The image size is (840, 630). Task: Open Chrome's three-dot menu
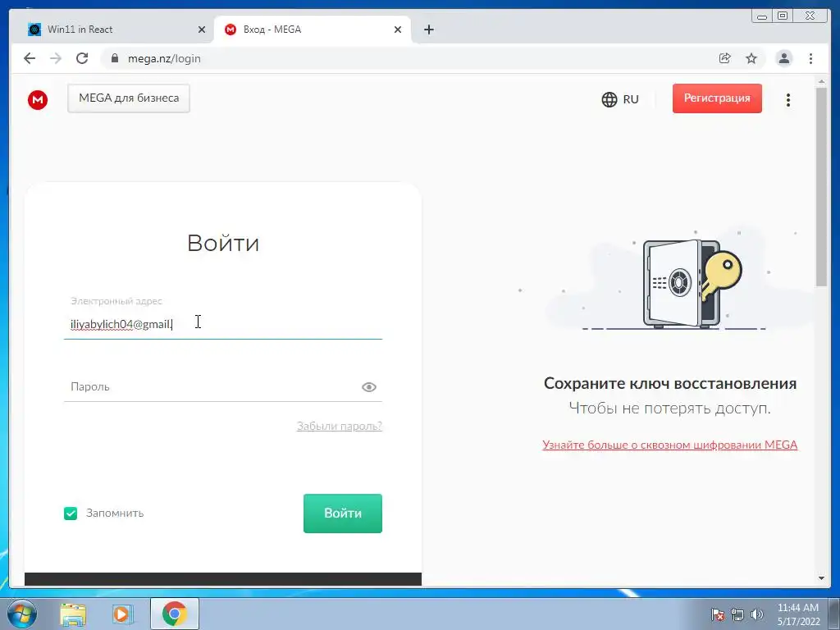pos(811,58)
